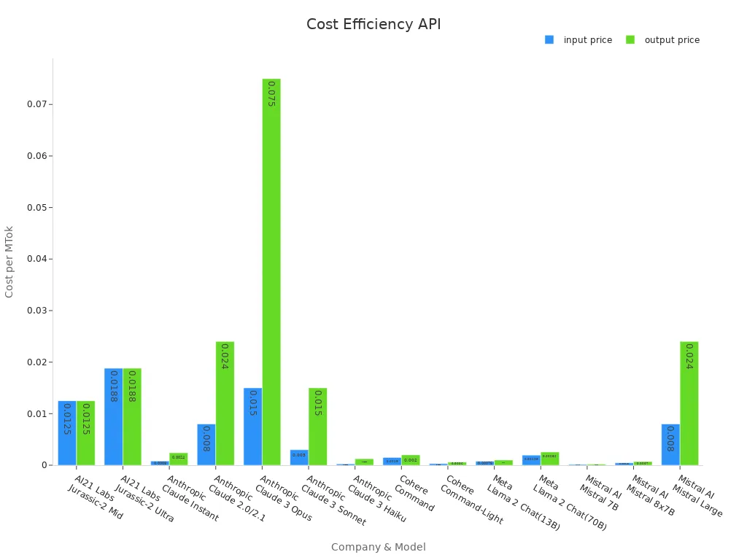Viewport: 747px width, 560px height.
Task: Select the green Claude 3 Haiku output bar
Action: (364, 462)
